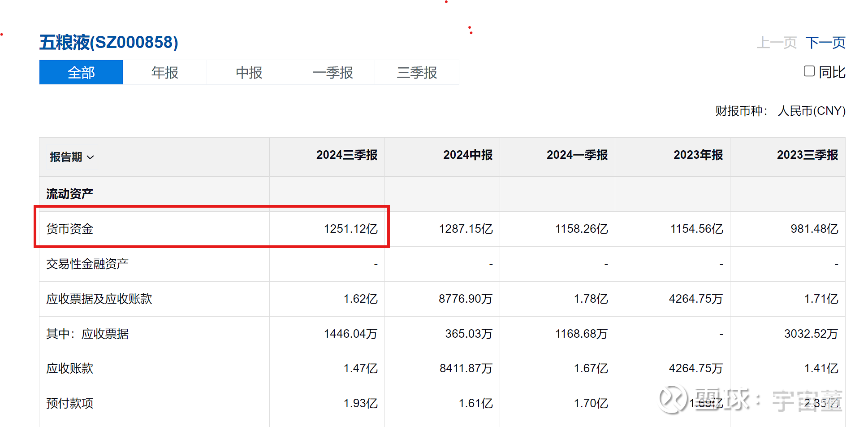Open the 年报 tab
Image resolution: width=868 pixels, height=427 pixels.
[165, 72]
